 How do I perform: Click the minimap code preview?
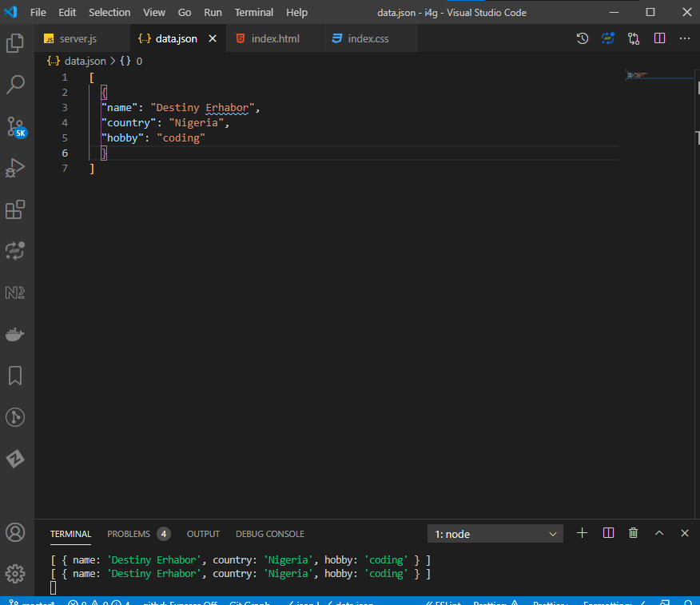pyautogui.click(x=637, y=74)
